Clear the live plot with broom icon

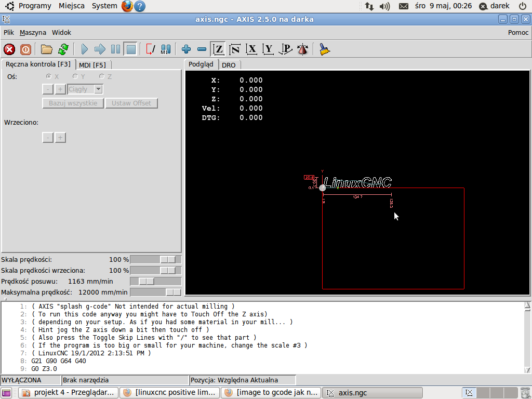[x=324, y=49]
